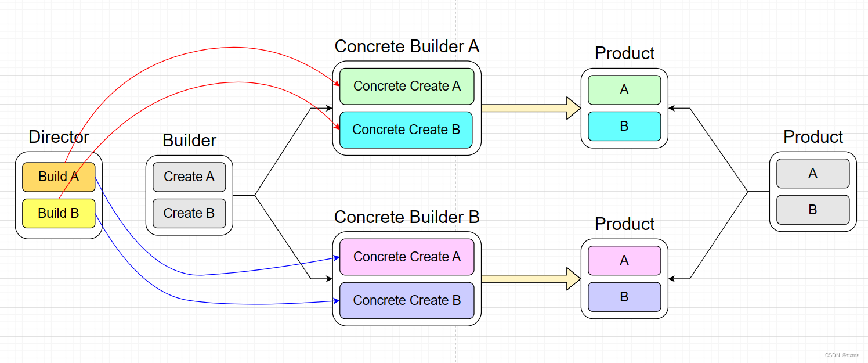Select the gray product A box
The height and width of the screenshot is (363, 868).
point(813,173)
